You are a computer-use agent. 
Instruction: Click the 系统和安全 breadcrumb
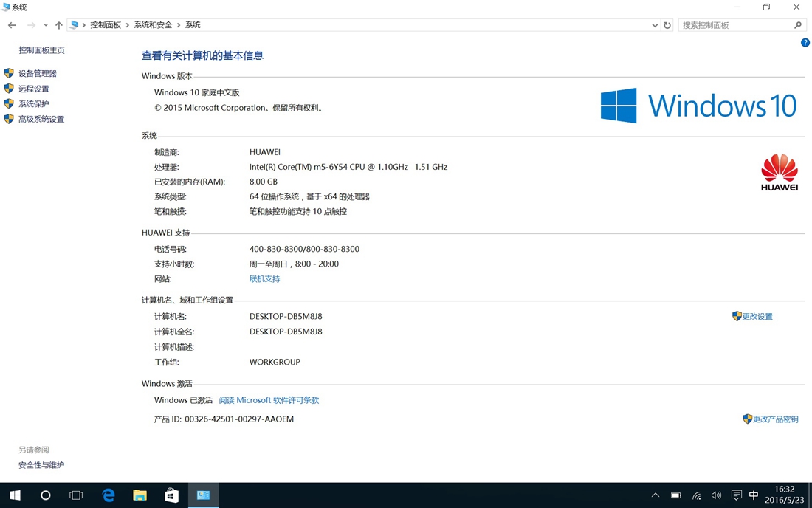click(153, 25)
